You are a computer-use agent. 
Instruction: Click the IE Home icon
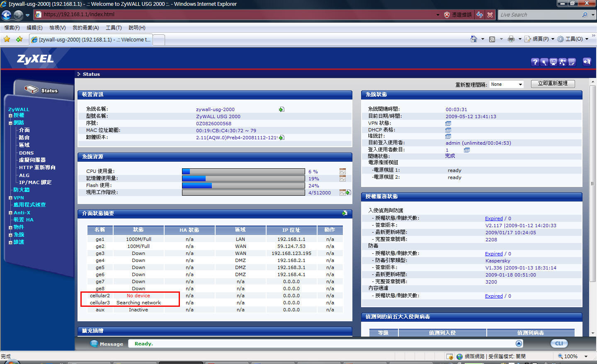[x=474, y=39]
